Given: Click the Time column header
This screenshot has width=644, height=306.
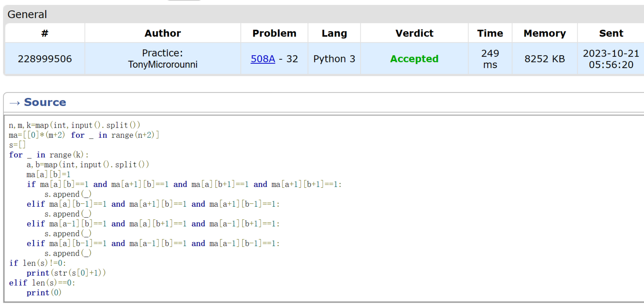Looking at the screenshot, I should click(490, 33).
